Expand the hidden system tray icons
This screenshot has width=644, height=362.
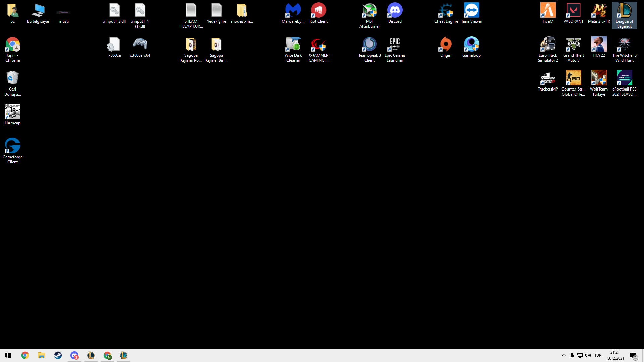click(x=563, y=355)
